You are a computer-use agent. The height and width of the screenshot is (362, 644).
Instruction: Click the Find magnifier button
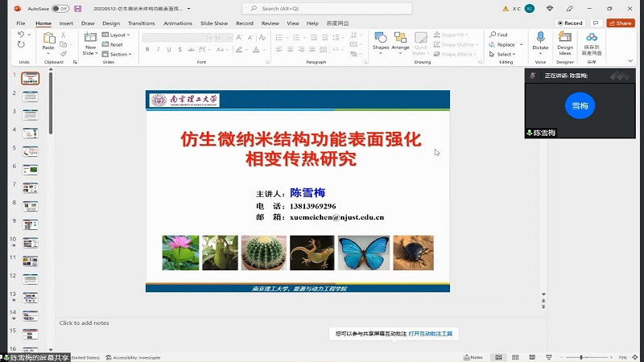pos(498,35)
